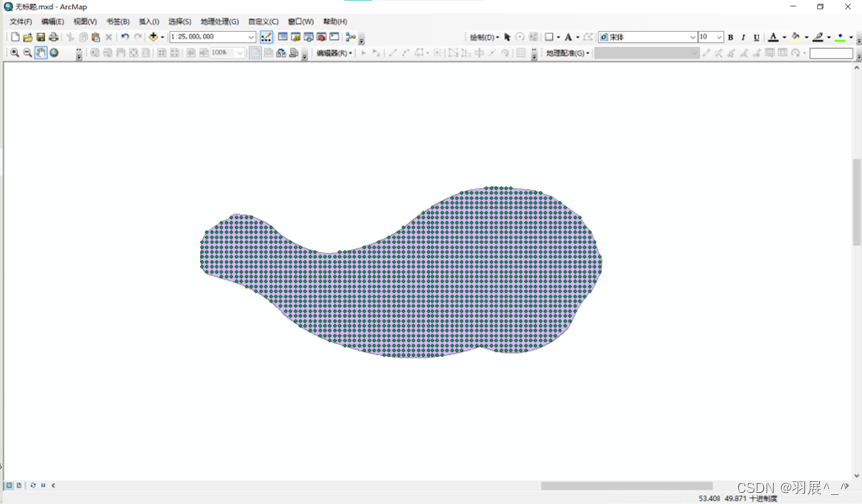Viewport: 862px width, 504px height.
Task: Expand the fill color arrow
Action: click(x=806, y=37)
